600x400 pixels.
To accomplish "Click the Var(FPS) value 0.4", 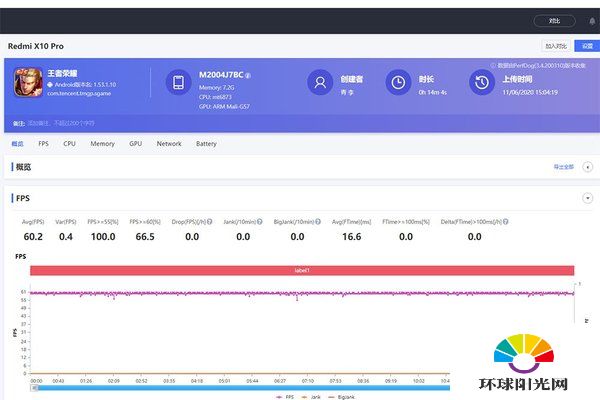I will click(x=66, y=237).
